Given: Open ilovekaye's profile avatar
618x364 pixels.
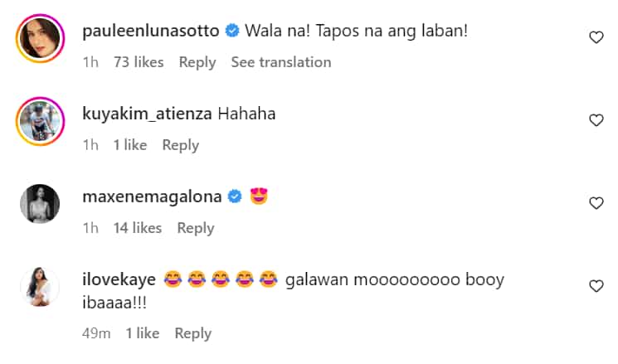Looking at the screenshot, I should point(40,287).
